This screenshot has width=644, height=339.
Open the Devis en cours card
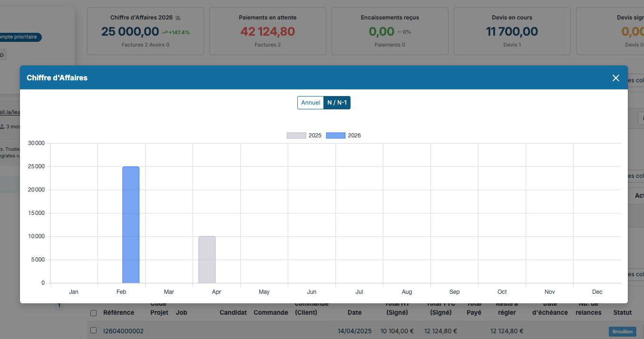[x=512, y=31]
